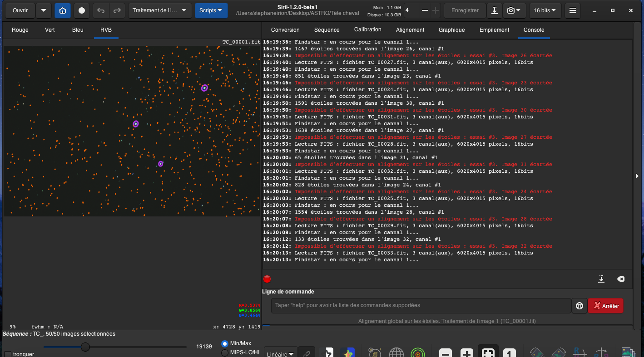The width and height of the screenshot is (644, 357).
Task: Save the console log with download icon
Action: click(x=601, y=279)
